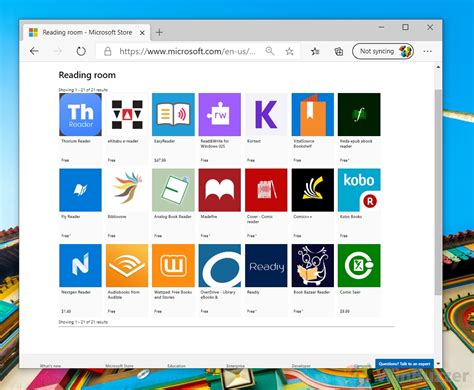
Task: Click the Wattpad orange W icon
Action: pos(173,265)
